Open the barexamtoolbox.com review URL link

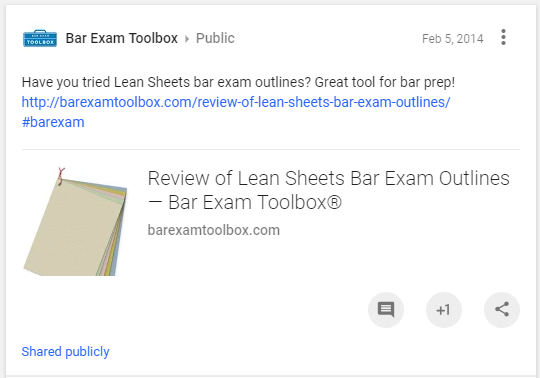(x=236, y=102)
